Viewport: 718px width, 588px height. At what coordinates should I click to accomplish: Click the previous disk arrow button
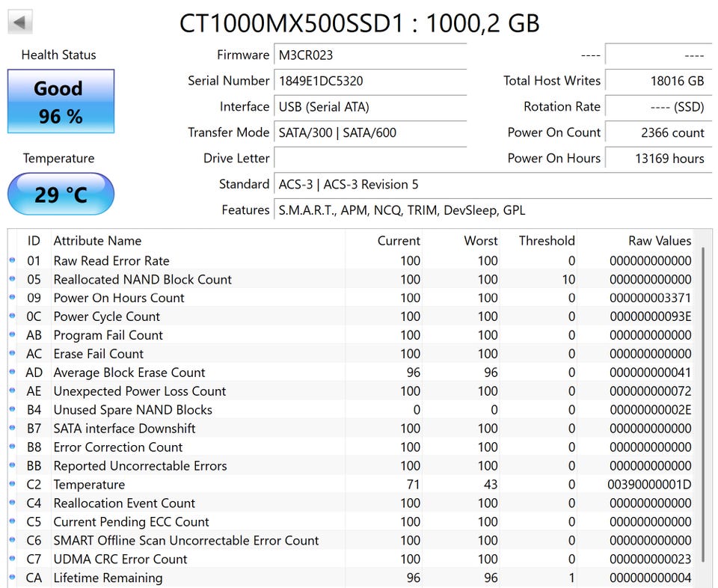click(20, 22)
